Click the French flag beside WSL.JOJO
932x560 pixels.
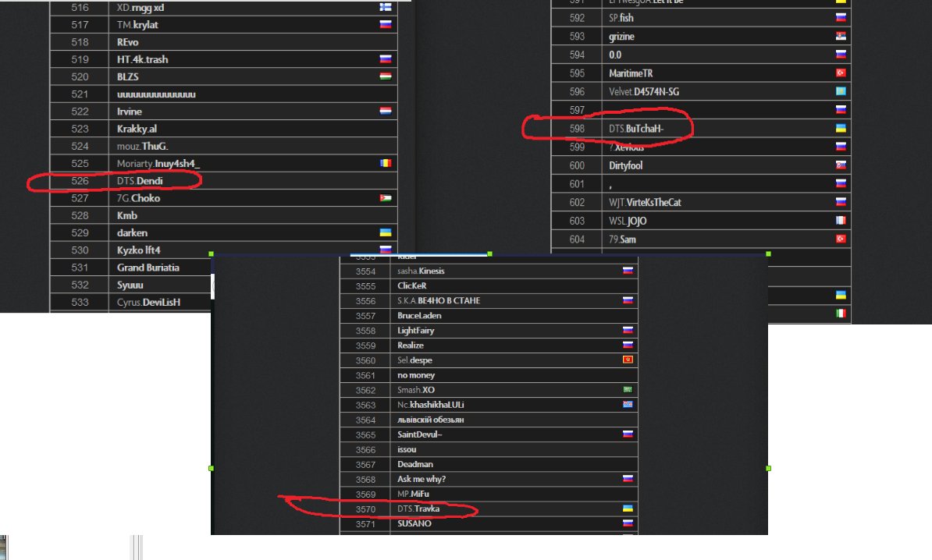tap(841, 220)
